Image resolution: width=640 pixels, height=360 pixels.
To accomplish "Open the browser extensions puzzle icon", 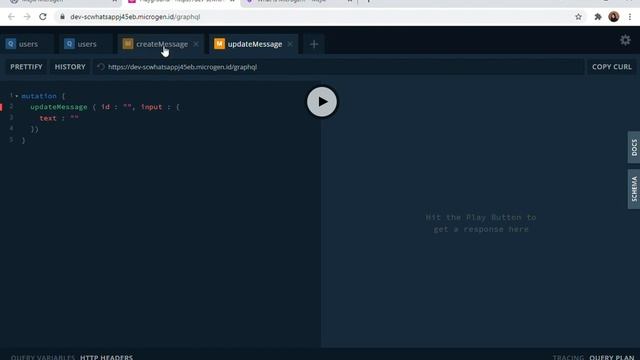I will [598, 17].
